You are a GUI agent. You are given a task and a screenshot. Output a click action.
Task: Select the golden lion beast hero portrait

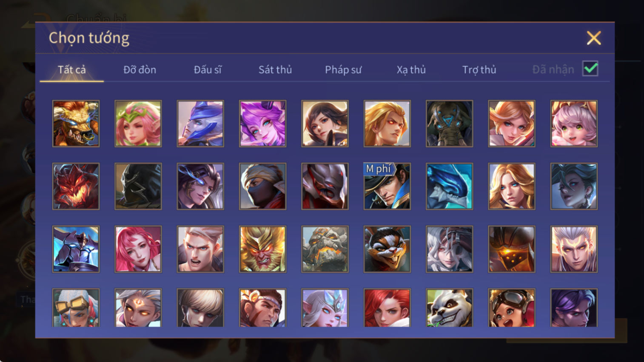(x=76, y=124)
